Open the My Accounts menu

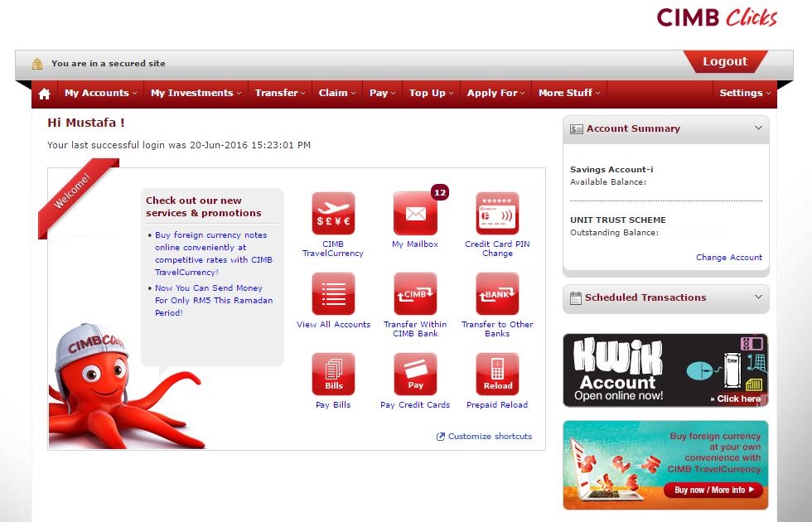point(100,93)
